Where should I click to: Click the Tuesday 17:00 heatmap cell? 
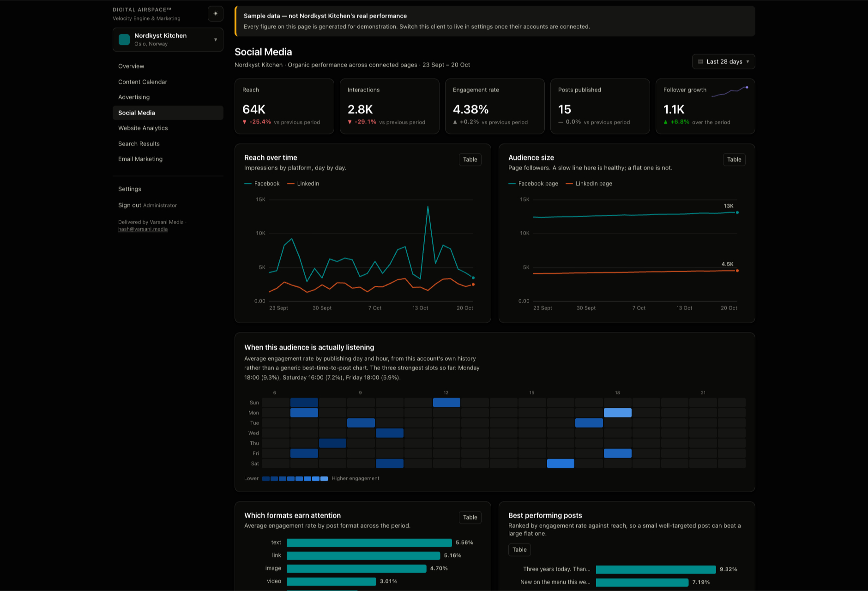(589, 423)
